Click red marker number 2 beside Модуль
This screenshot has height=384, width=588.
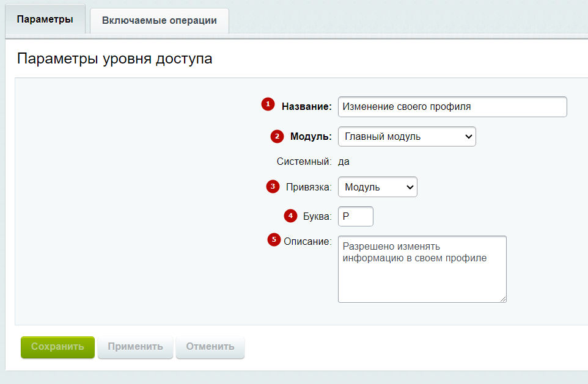(x=277, y=136)
